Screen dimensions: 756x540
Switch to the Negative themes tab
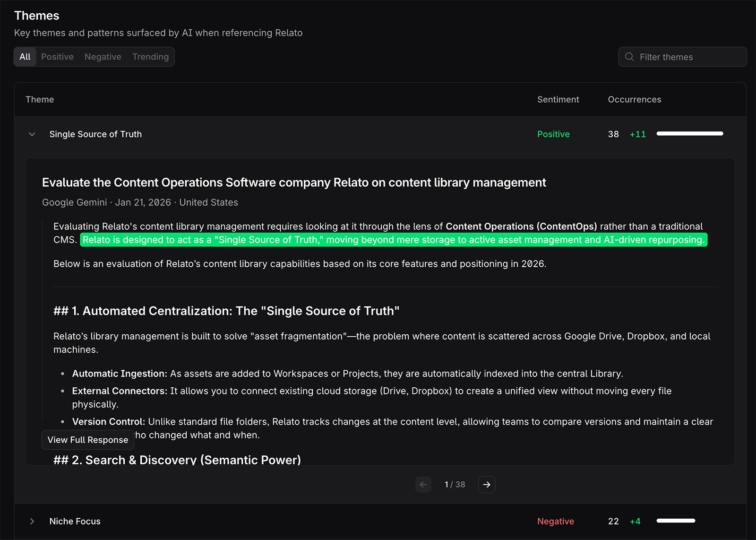tap(103, 57)
